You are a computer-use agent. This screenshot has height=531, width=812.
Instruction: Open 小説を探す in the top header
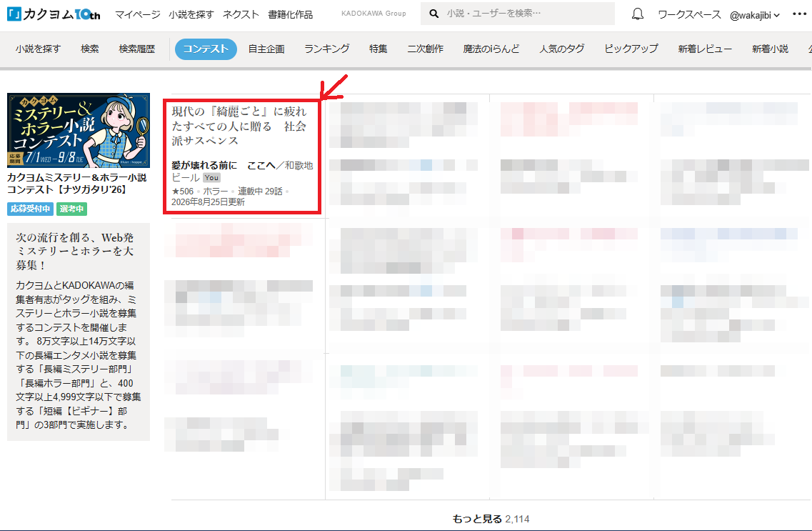[x=191, y=14]
